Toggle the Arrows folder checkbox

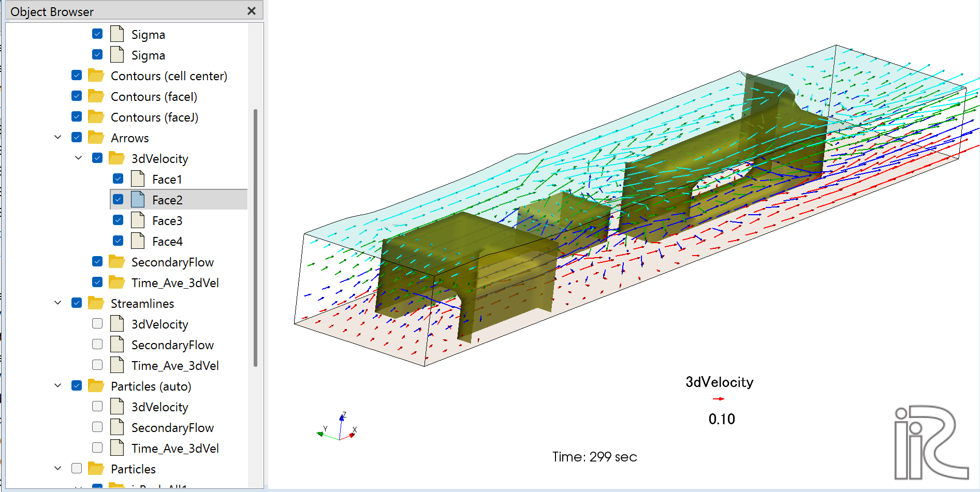pyautogui.click(x=77, y=137)
